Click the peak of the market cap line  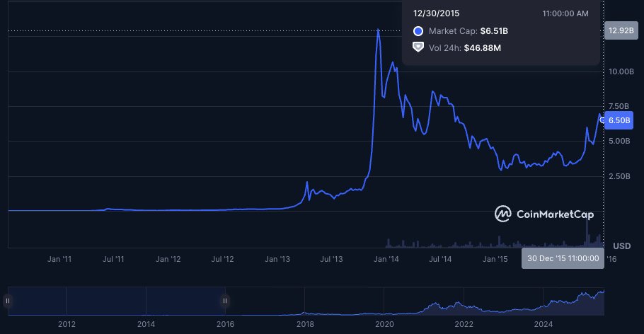pyautogui.click(x=378, y=30)
